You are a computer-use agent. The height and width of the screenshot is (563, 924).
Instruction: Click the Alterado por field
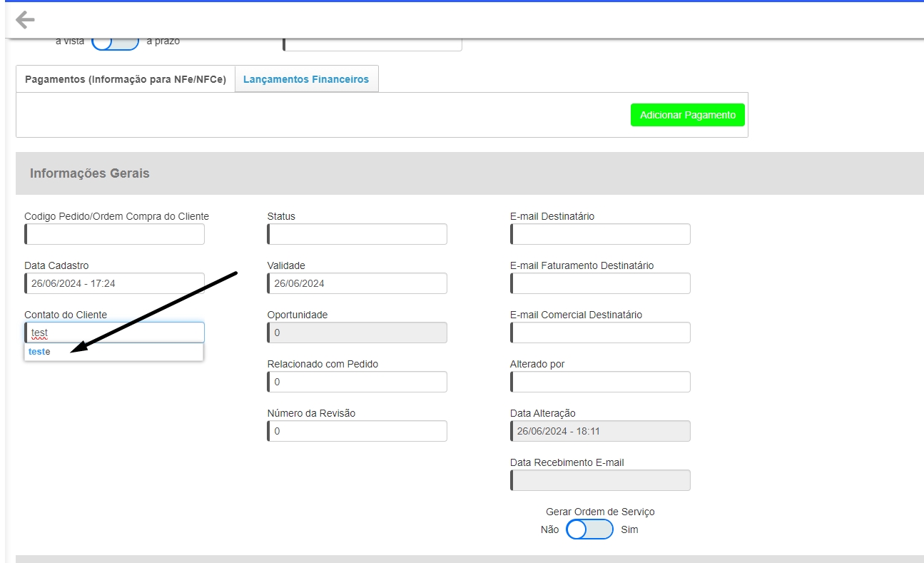(601, 382)
